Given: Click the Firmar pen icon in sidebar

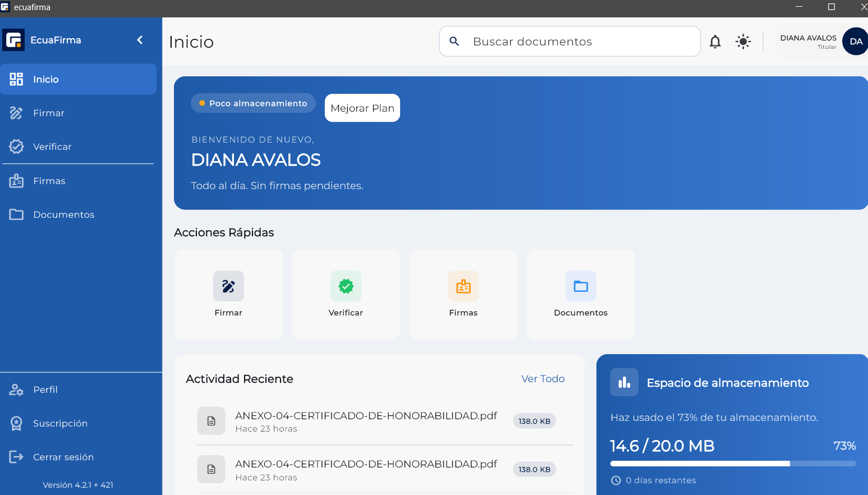Looking at the screenshot, I should (16, 113).
